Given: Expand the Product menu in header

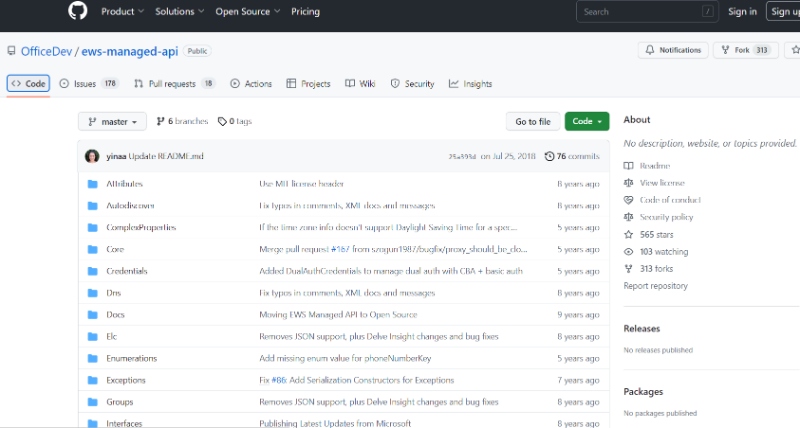Looking at the screenshot, I should pos(122,12).
